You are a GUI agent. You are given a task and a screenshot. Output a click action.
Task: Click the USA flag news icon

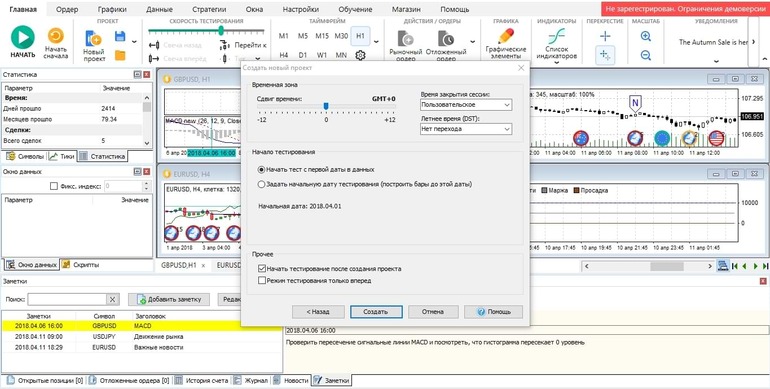(716, 138)
